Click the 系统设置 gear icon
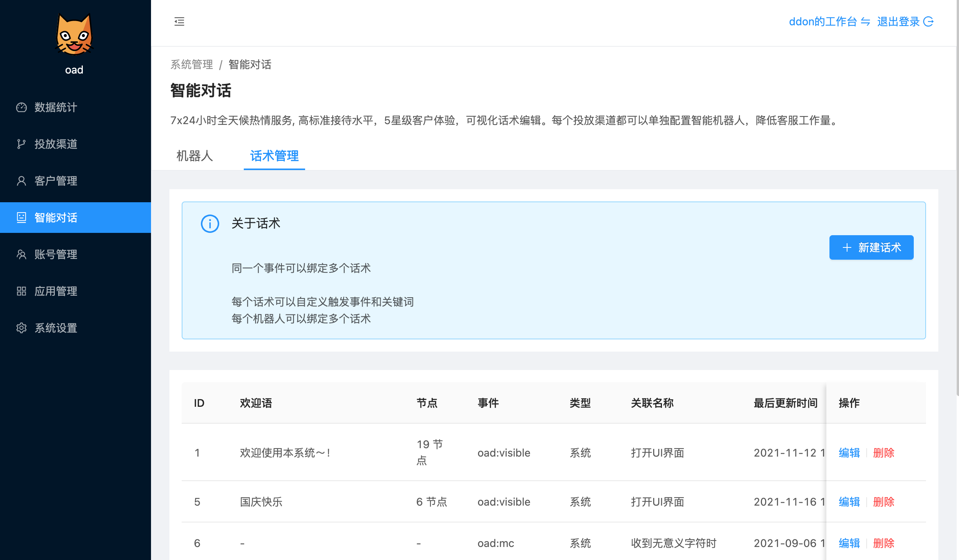 point(21,328)
